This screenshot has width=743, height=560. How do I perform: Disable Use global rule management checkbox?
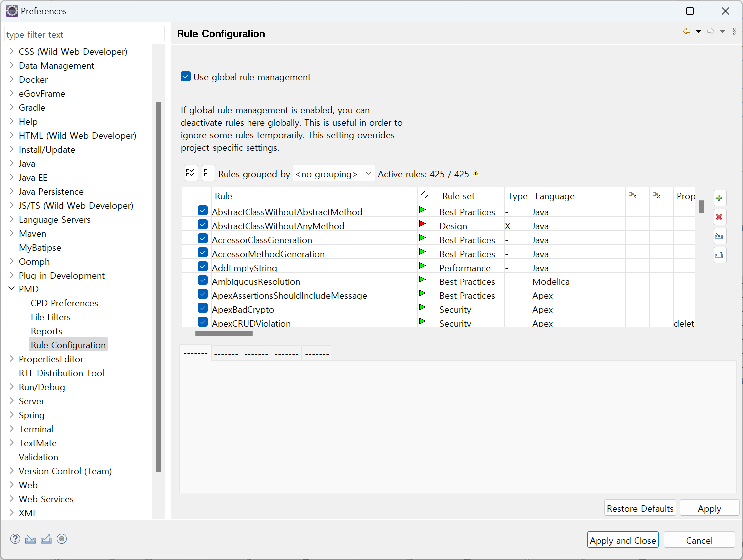click(186, 77)
